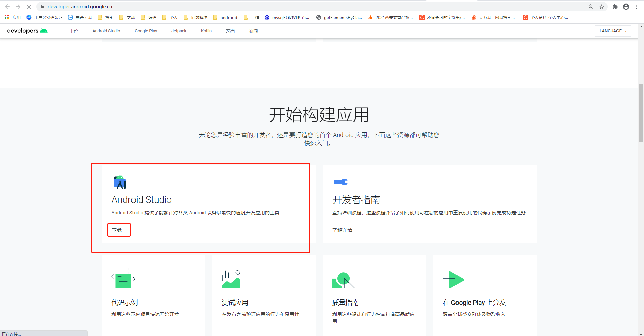Screen dimensions: 644x336
Task: Click the scrollbar down arrow
Action: point(641,334)
